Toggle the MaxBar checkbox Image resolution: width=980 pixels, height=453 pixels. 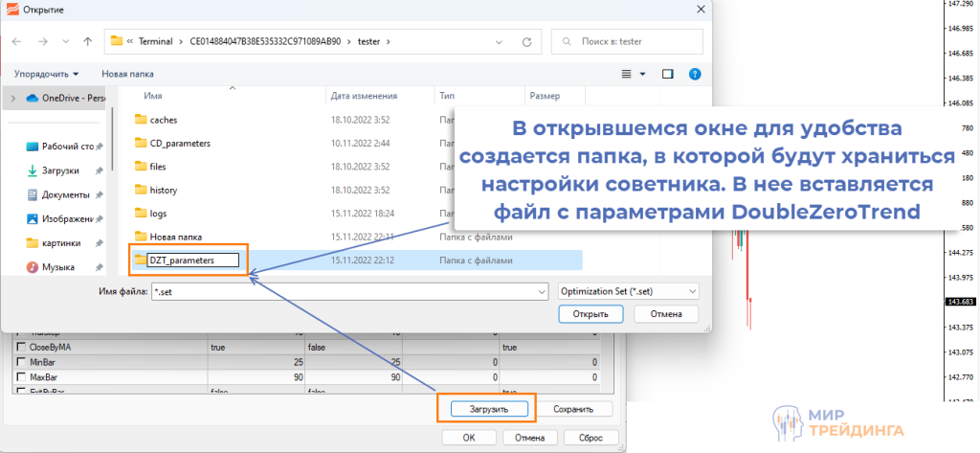(21, 378)
